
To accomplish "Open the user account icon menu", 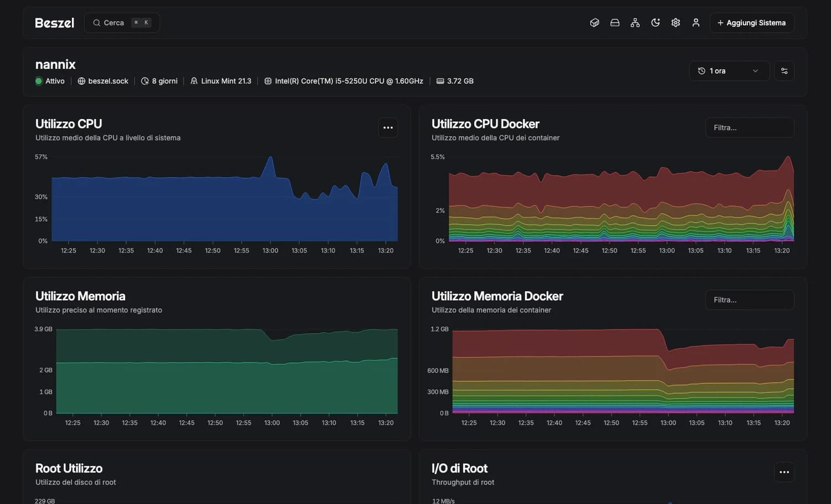I will click(696, 23).
